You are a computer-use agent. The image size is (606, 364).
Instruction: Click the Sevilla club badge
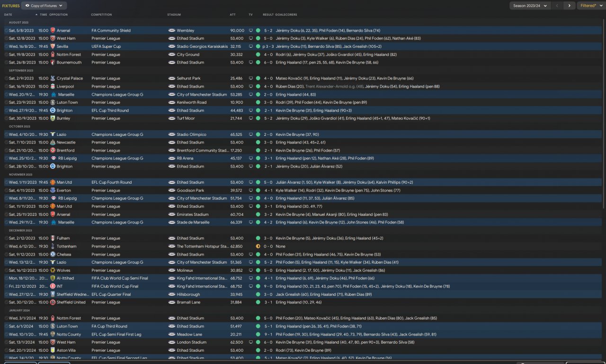click(x=53, y=46)
